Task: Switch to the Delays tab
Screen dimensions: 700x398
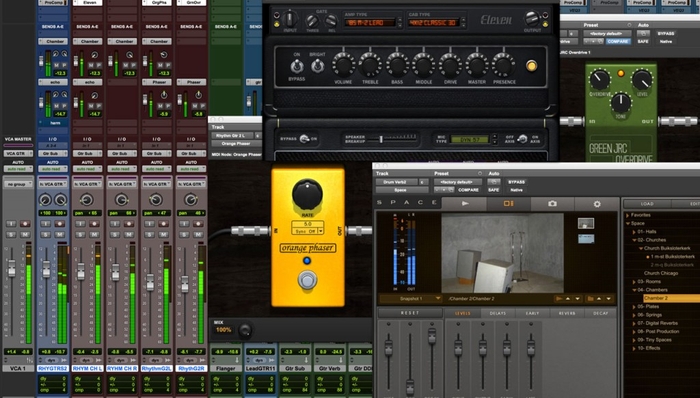Action: [x=498, y=313]
